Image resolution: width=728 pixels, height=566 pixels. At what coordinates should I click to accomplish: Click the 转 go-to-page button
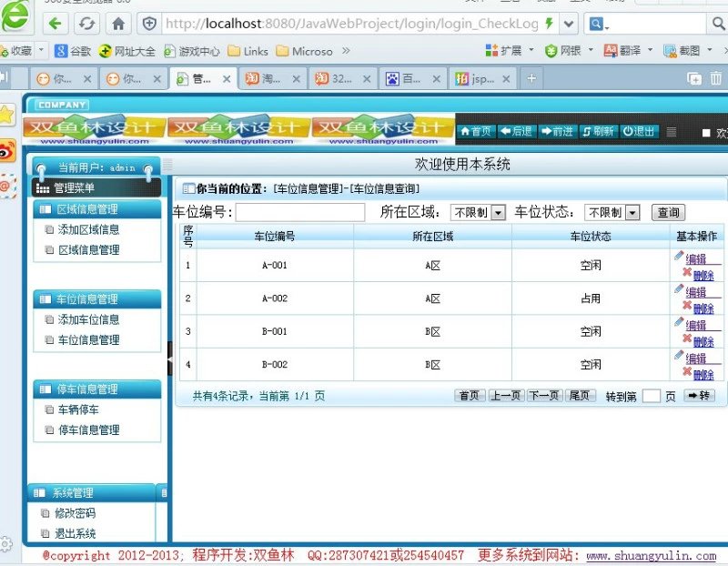tap(699, 396)
